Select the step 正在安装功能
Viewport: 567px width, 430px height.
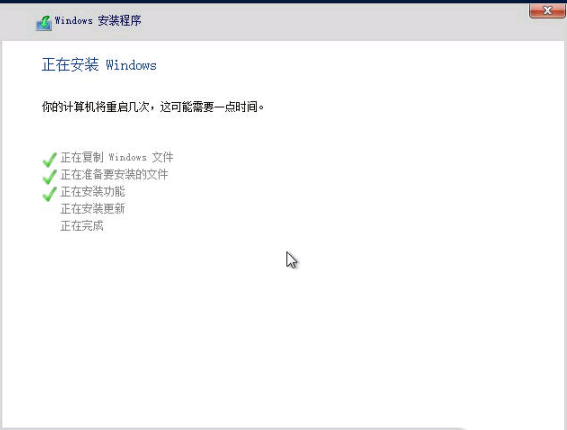[93, 191]
